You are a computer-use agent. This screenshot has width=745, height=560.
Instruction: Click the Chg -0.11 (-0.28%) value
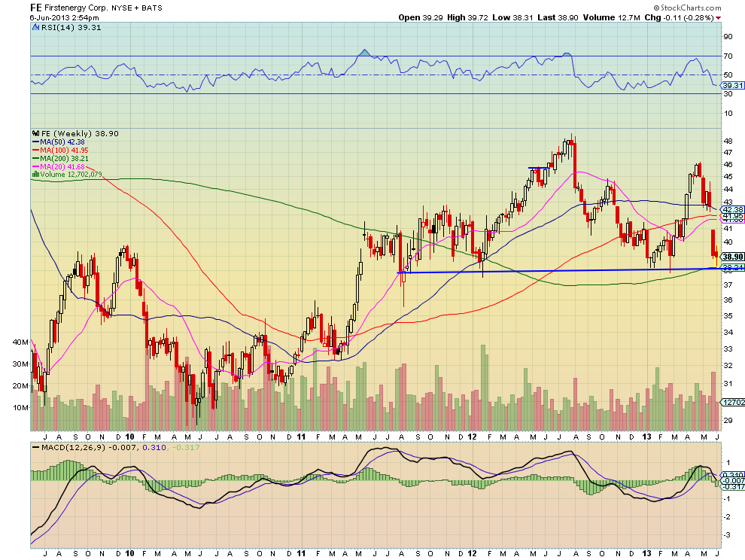tap(679, 17)
